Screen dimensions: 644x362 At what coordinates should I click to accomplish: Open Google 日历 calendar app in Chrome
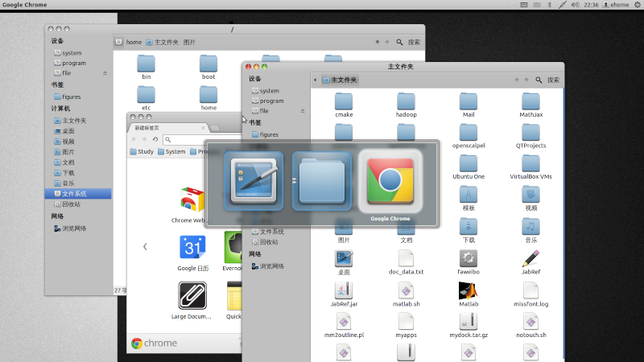[192, 253]
